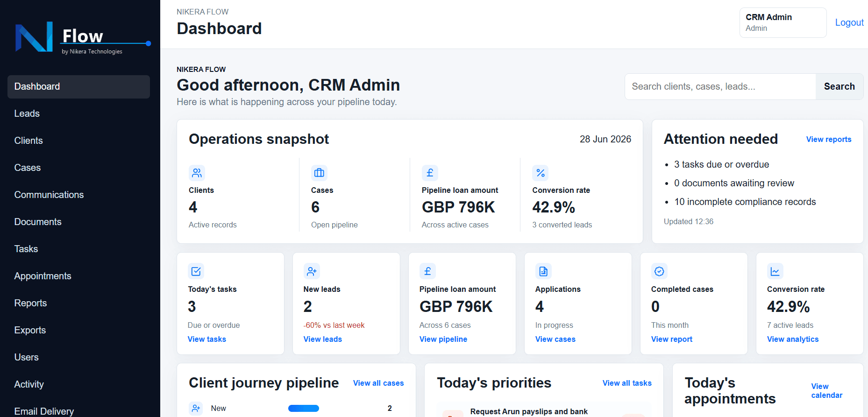Click 'Request Arun payslips and bank' task

pos(529,411)
